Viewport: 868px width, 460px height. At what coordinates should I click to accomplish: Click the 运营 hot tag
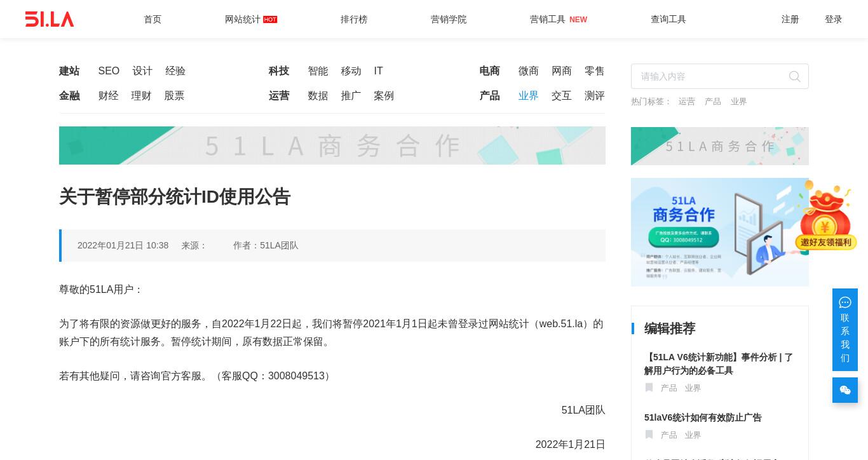(x=687, y=102)
